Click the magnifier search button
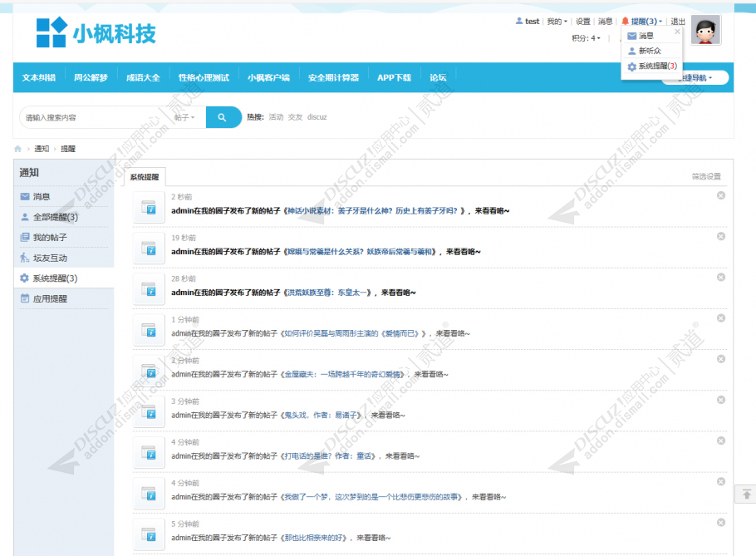Image resolution: width=756 pixels, height=556 pixels. [x=223, y=117]
